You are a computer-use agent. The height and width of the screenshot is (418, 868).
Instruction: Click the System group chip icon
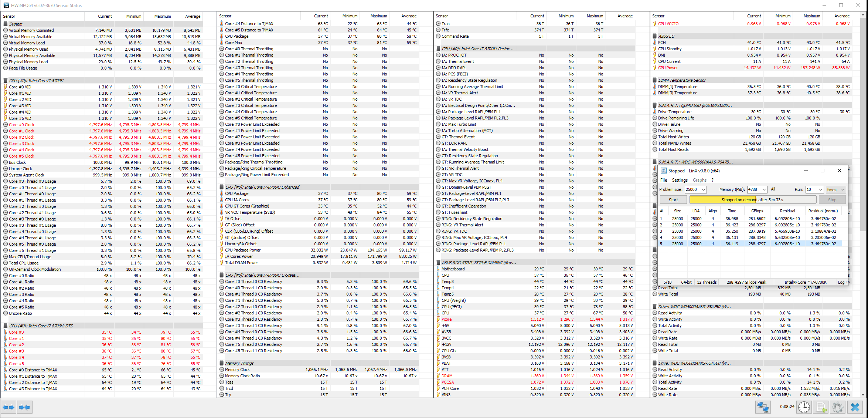(x=6, y=24)
